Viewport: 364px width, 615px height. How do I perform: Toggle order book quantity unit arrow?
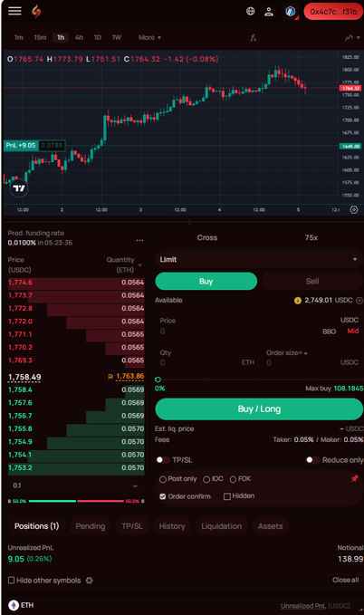pyautogui.click(x=140, y=265)
